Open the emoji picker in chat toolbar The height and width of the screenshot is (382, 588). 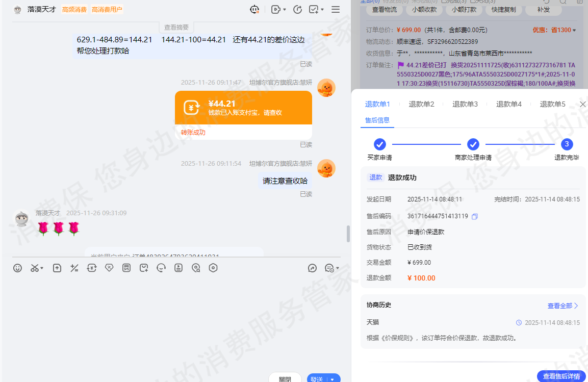click(x=18, y=268)
